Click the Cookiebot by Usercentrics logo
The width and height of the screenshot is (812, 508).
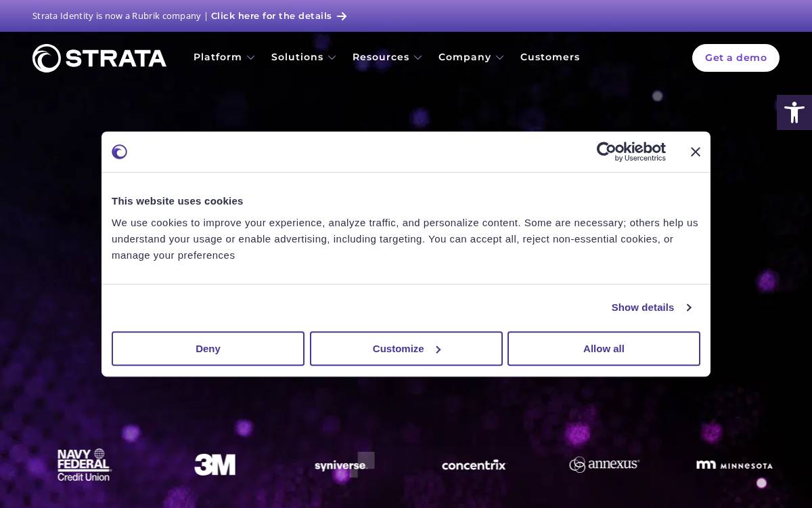(631, 152)
